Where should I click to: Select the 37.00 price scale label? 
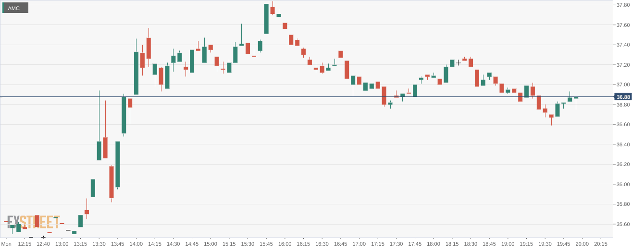(623, 84)
